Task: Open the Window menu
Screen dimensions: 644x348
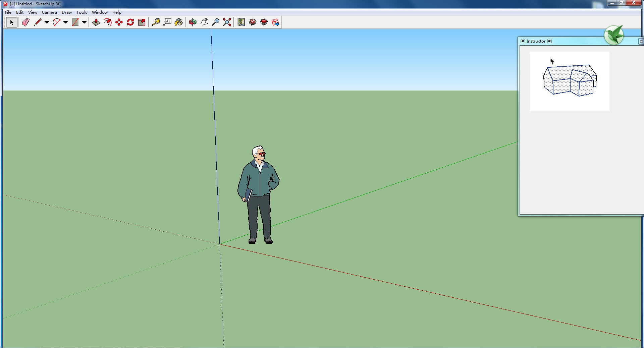Action: [100, 12]
